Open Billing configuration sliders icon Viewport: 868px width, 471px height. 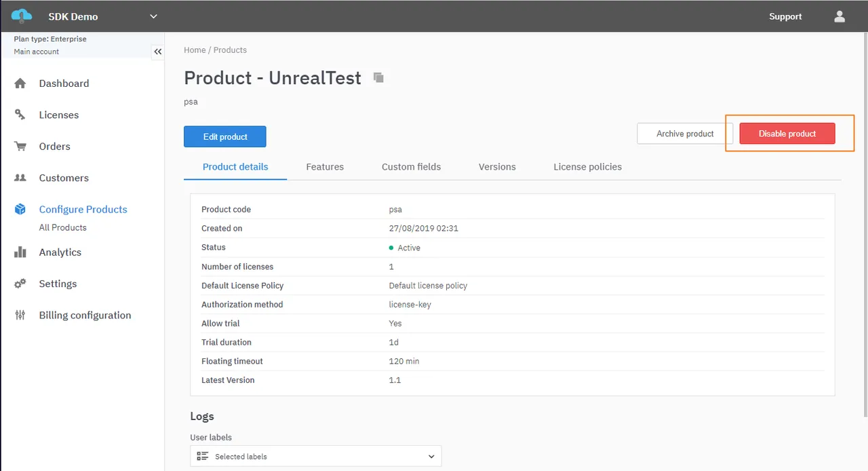pos(20,315)
